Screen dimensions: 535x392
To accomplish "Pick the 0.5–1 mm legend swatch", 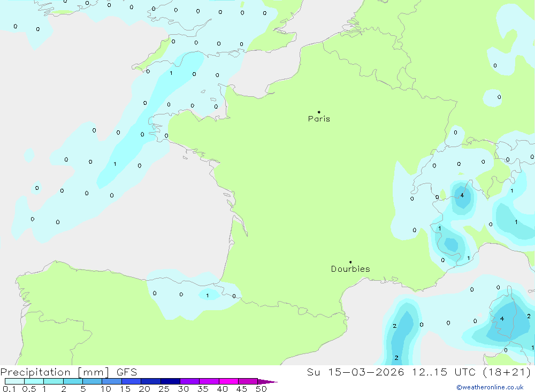I will pos(34,381).
